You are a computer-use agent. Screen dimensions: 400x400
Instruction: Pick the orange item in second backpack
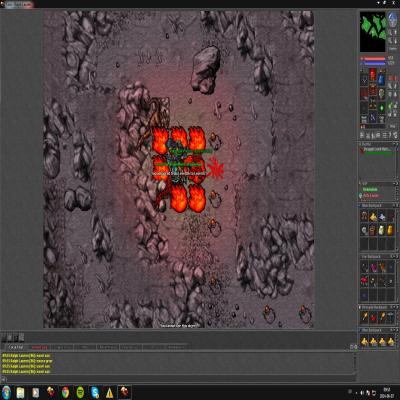click(382, 267)
